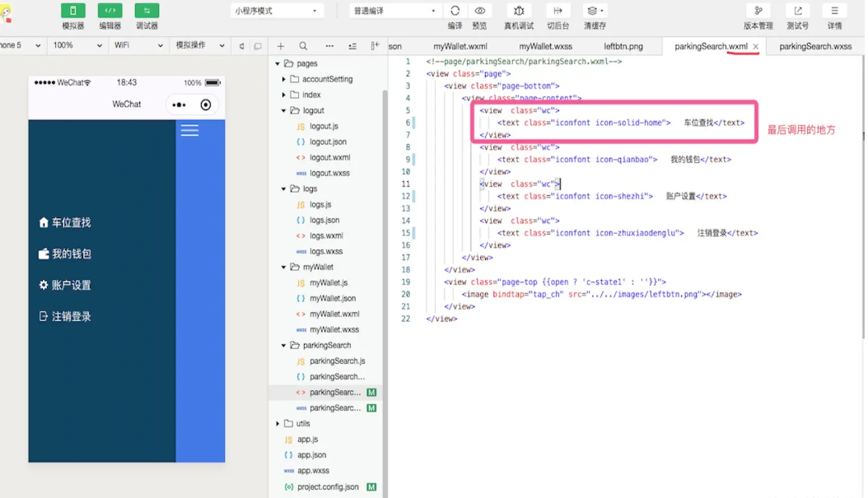Collapse the myWallet folder
The image size is (868, 498).
pos(283,268)
